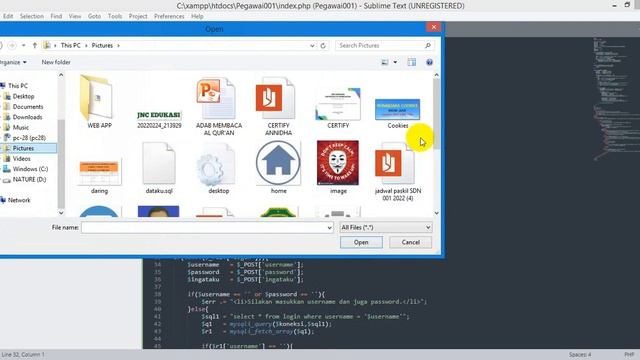Click Pictures in the address path
640x360 pixels.
pyautogui.click(x=102, y=45)
